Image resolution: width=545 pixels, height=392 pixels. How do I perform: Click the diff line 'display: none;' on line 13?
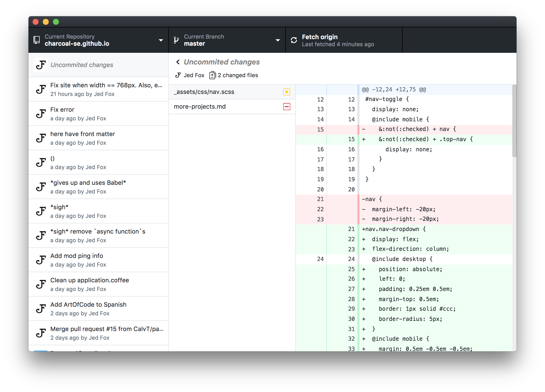[404, 109]
